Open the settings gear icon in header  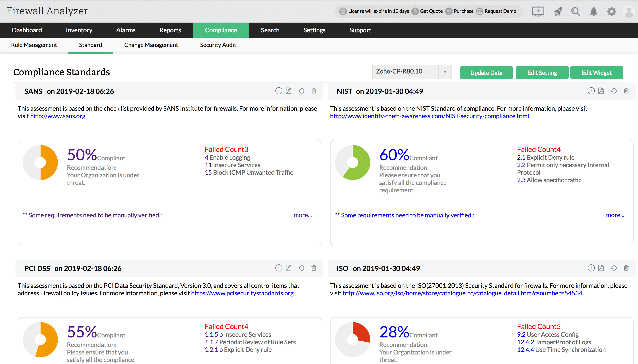coord(611,12)
